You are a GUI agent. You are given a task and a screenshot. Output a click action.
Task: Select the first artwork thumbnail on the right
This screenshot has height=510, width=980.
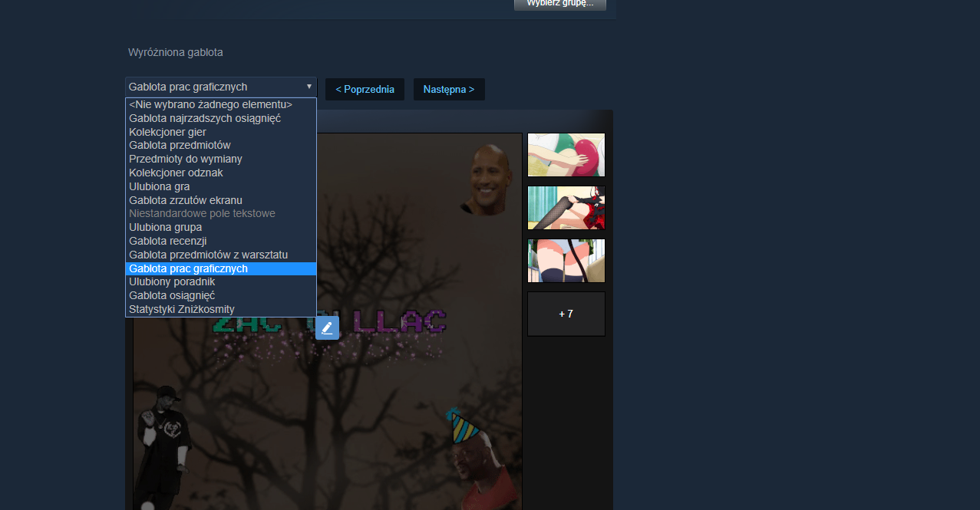coord(566,155)
